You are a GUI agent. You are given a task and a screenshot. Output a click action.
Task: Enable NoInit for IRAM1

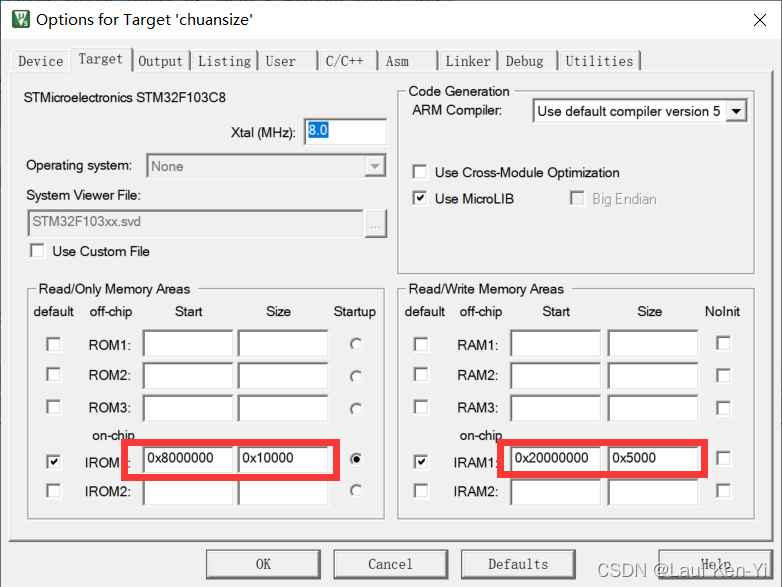[x=723, y=458]
